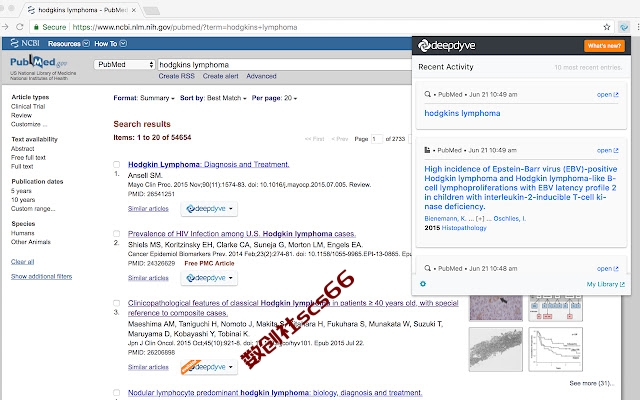Check the box for Diagnosis and Treatment article
Image resolution: width=640 pixels, height=400 pixels.
116,164
